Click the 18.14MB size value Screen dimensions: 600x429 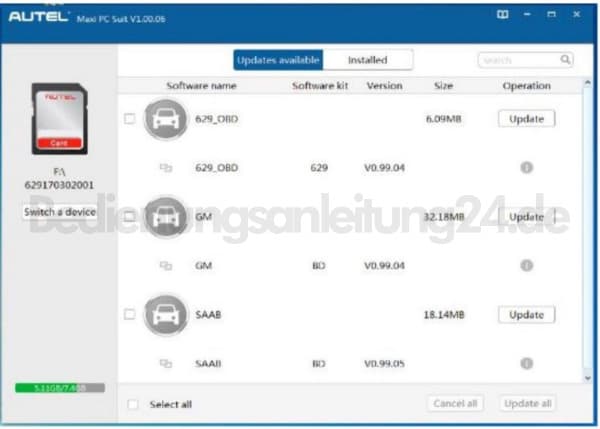[x=443, y=315]
